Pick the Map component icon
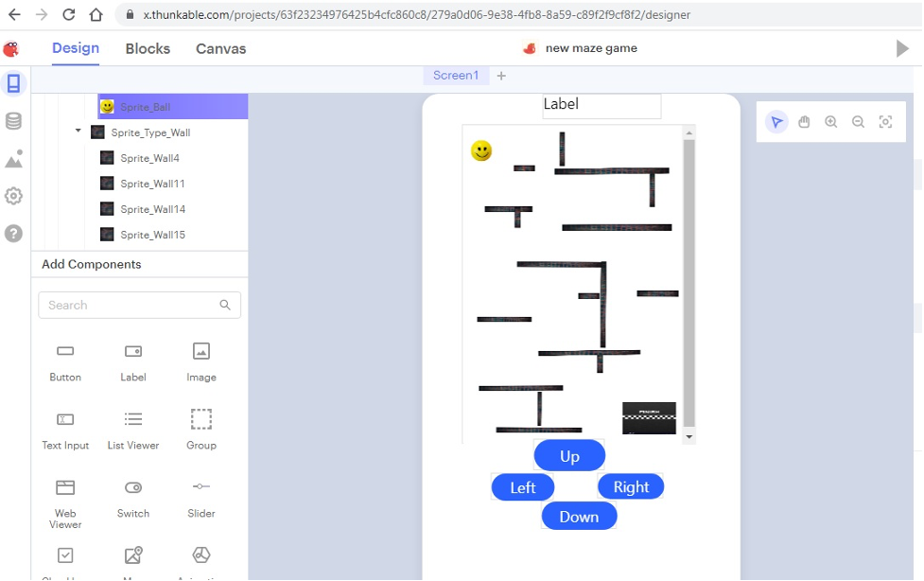This screenshot has width=924, height=581. (133, 555)
